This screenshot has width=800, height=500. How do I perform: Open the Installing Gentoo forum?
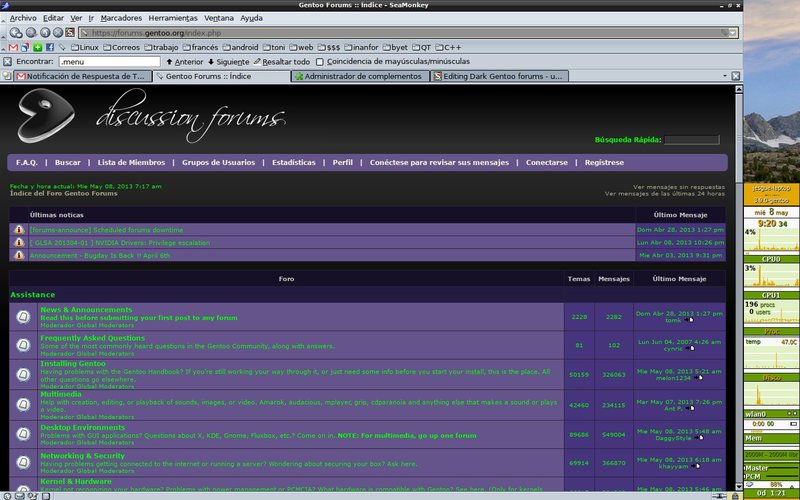(73, 364)
